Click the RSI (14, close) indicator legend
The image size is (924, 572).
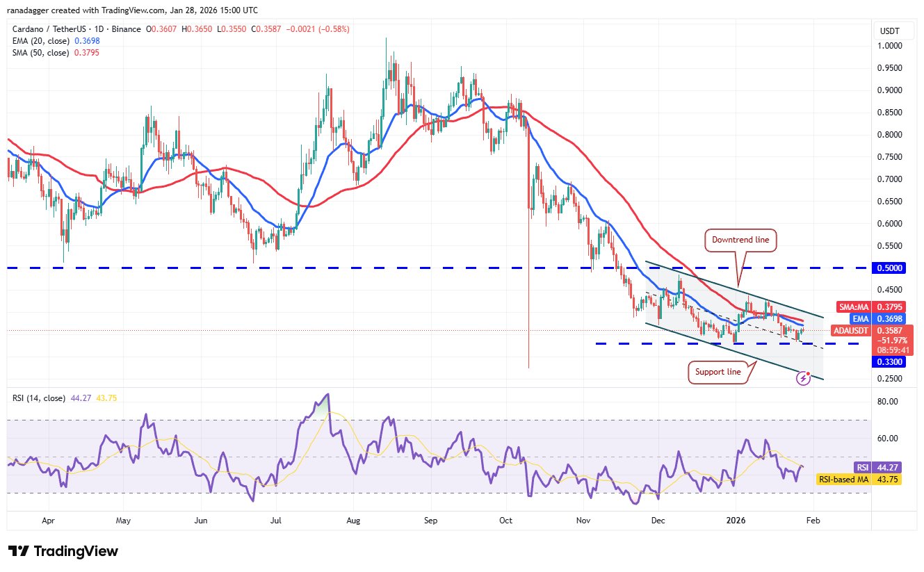coord(39,398)
